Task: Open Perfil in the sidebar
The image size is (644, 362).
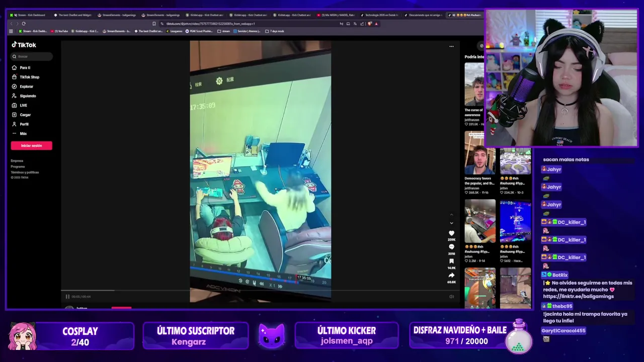Action: [x=21, y=124]
